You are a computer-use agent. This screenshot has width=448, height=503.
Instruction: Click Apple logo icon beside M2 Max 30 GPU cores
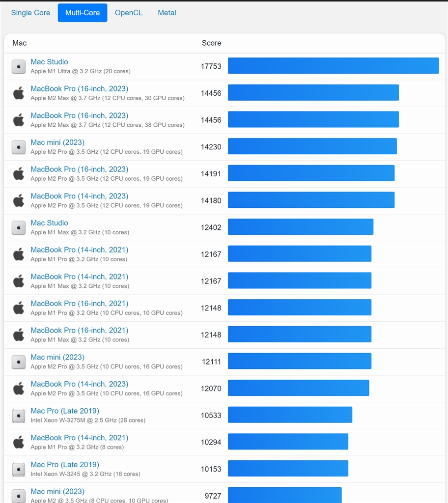(x=19, y=93)
